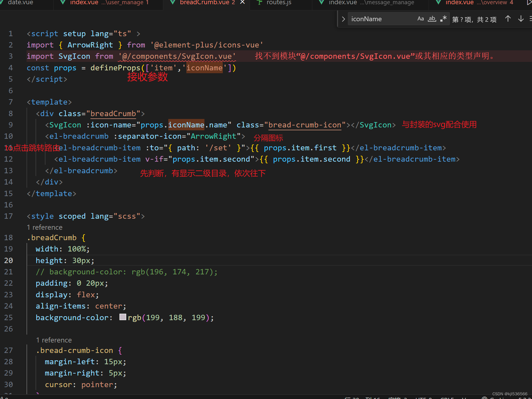Go to previous match arrow
532x399 pixels.
click(x=508, y=19)
